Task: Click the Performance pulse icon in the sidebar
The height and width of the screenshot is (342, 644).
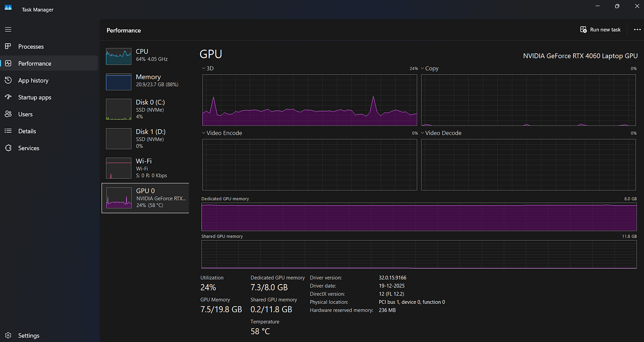Action: (x=8, y=63)
